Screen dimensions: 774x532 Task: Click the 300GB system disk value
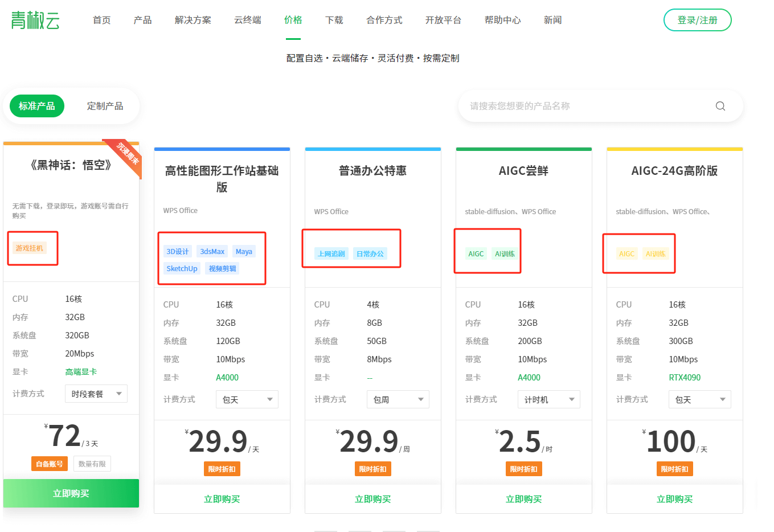click(x=681, y=341)
